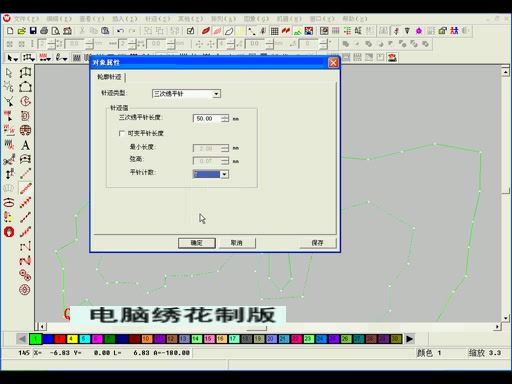Click the Save floppy disk icon
The image size is (512, 384).
[x=33, y=31]
